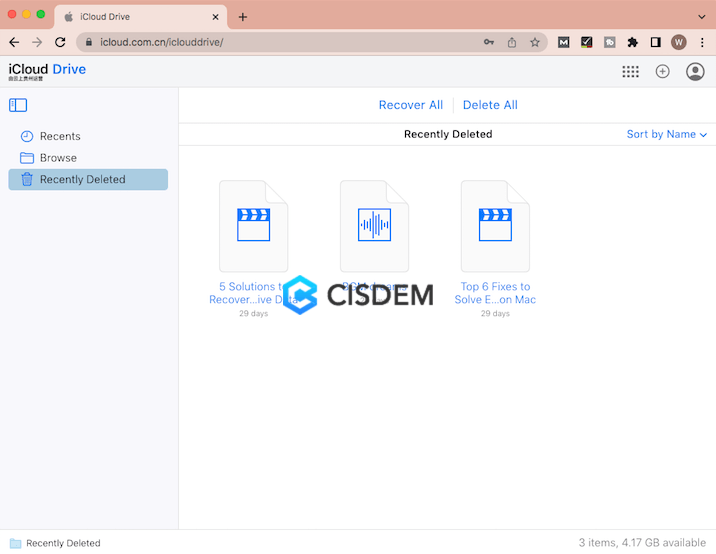
Task: Reload the iCloud Drive page
Action: click(x=60, y=42)
